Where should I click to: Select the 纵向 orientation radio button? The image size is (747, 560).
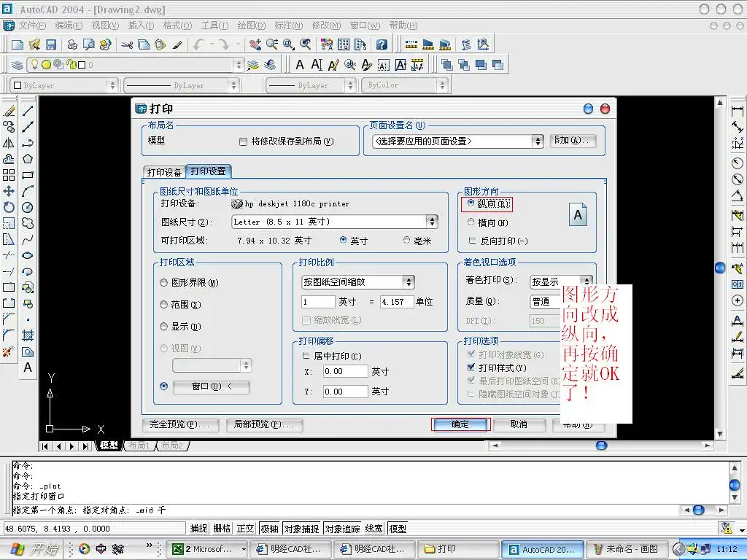pyautogui.click(x=471, y=203)
